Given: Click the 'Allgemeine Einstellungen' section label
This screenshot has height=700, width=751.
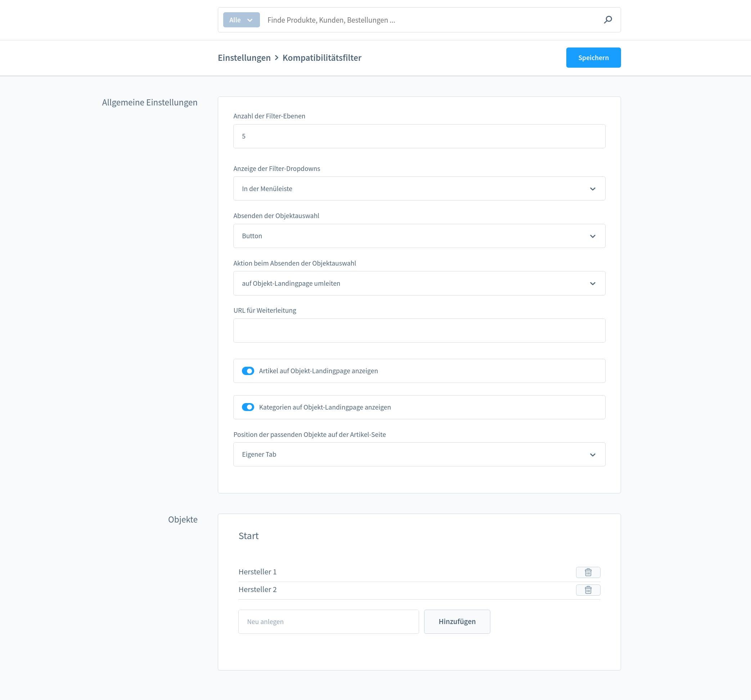Looking at the screenshot, I should click(150, 102).
